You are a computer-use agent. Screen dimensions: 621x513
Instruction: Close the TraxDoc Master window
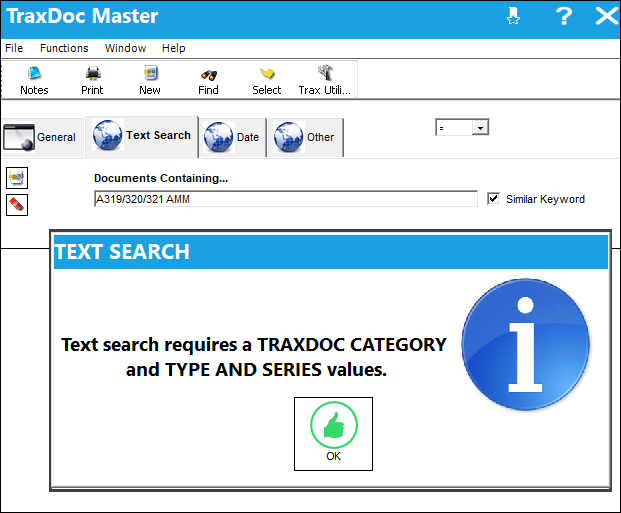(x=607, y=16)
